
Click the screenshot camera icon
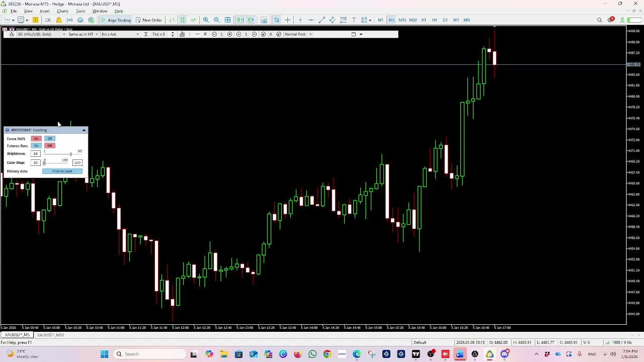click(264, 20)
